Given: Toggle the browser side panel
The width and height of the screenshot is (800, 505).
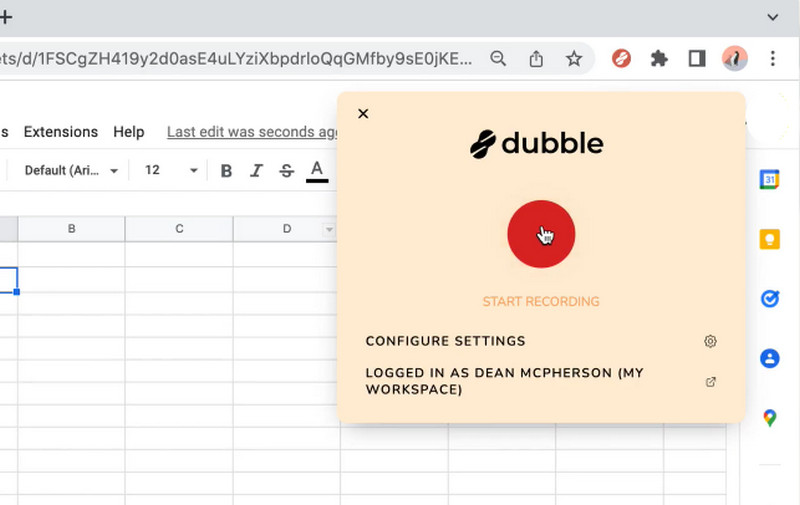Looking at the screenshot, I should [697, 59].
